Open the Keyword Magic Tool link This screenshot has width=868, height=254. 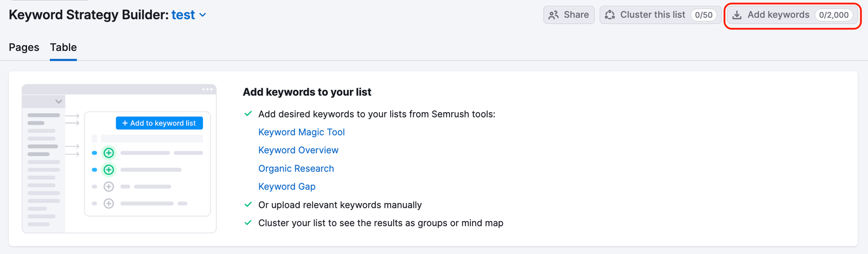pos(301,132)
